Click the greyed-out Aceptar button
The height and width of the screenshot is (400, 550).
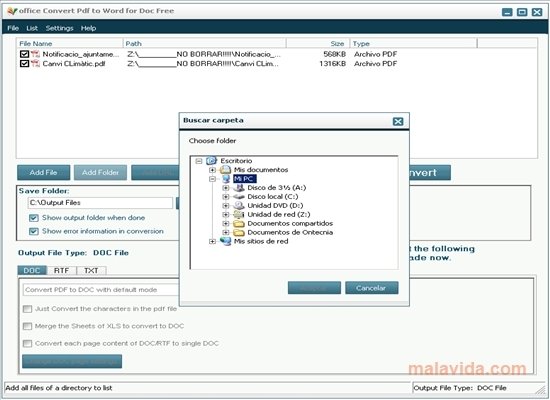click(314, 288)
